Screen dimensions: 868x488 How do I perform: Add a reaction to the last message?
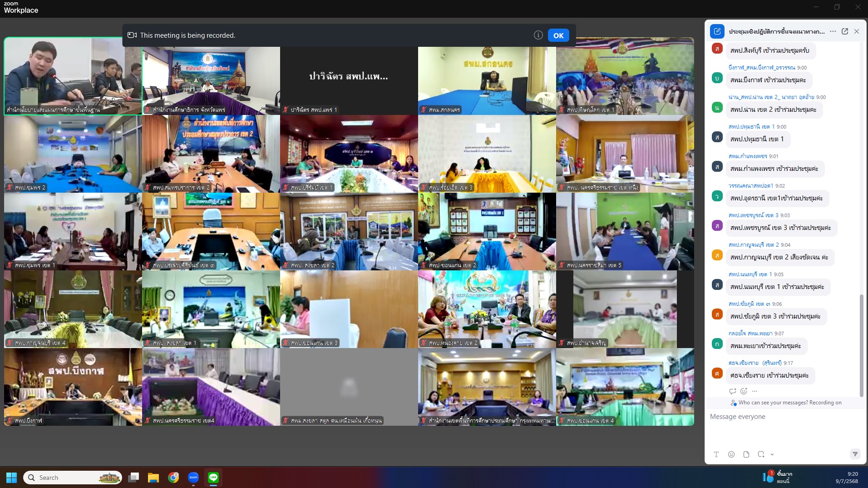coord(744,391)
